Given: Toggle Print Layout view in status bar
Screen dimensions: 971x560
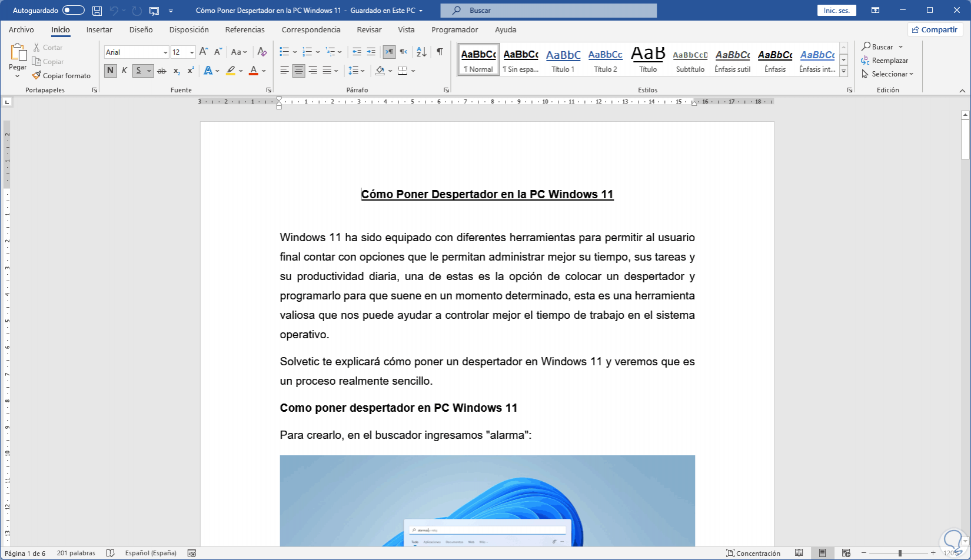Looking at the screenshot, I should click(x=822, y=553).
